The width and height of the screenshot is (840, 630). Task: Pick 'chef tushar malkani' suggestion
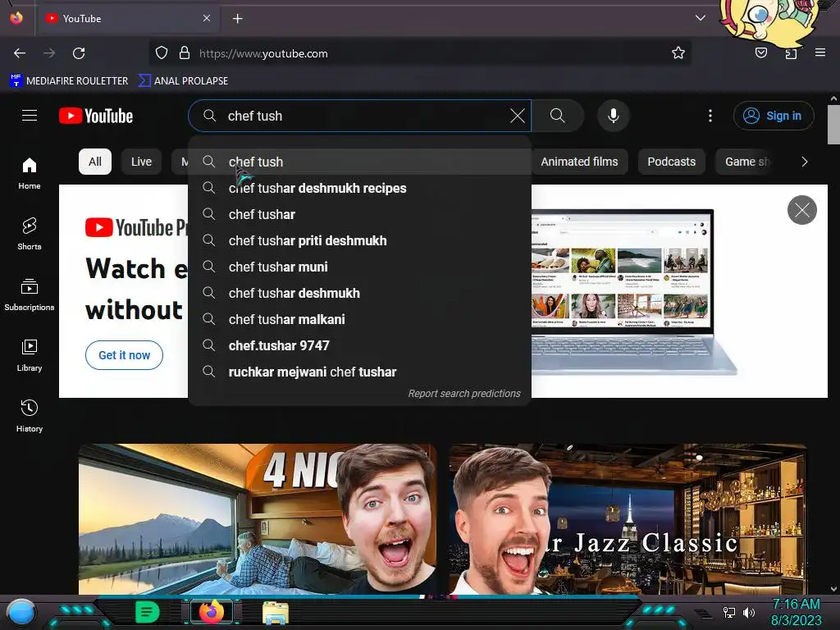coord(359,319)
